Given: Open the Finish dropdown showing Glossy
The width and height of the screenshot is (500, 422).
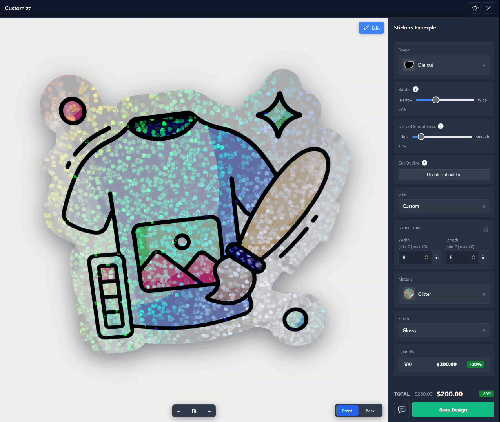Looking at the screenshot, I should [444, 330].
